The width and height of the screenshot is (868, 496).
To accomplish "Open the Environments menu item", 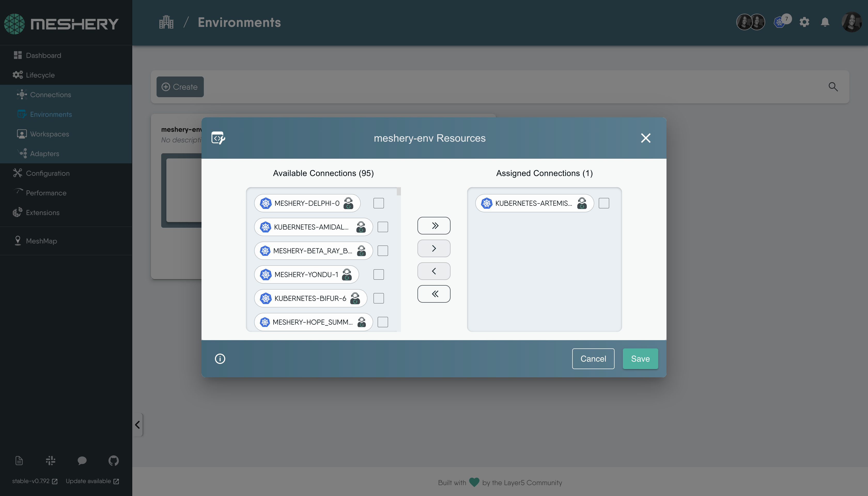I will 51,114.
